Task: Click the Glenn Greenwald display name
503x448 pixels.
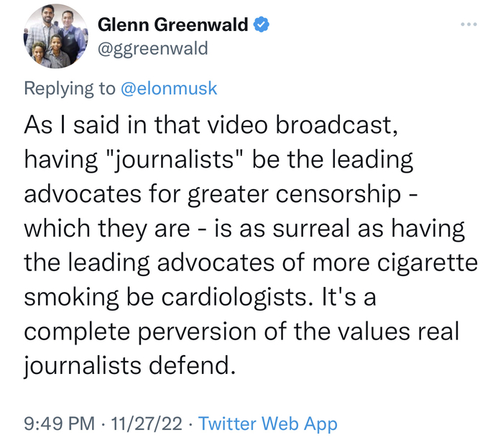Action: click(172, 24)
